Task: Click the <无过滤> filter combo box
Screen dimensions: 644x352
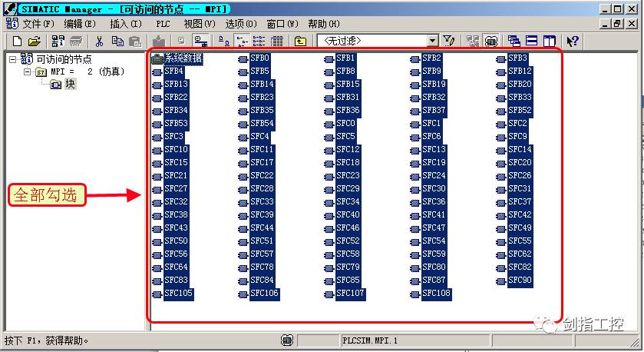Action: click(x=378, y=41)
